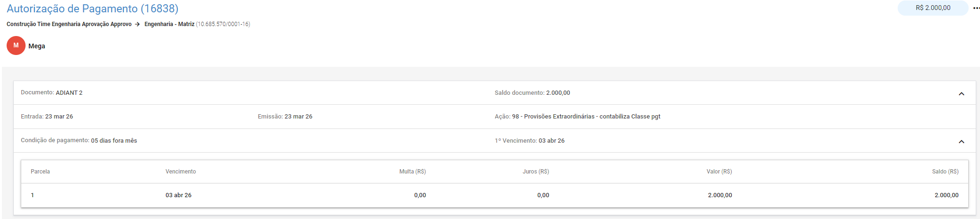Viewport: 980px width, 219px height.
Task: Click the Juros (R$) column header
Action: click(x=536, y=172)
